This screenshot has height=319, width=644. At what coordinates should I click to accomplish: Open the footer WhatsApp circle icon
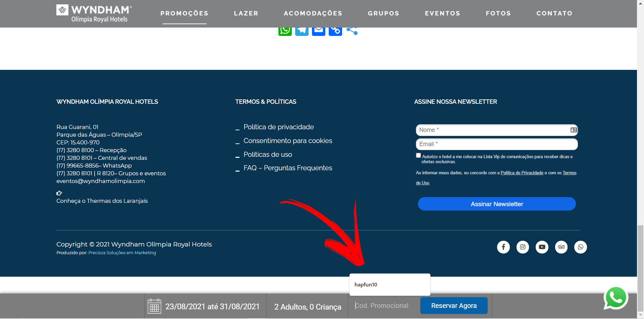581,247
